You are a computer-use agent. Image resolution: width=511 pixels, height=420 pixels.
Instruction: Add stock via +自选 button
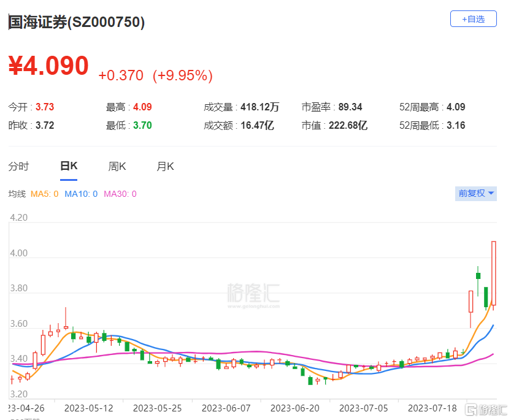[x=473, y=19]
